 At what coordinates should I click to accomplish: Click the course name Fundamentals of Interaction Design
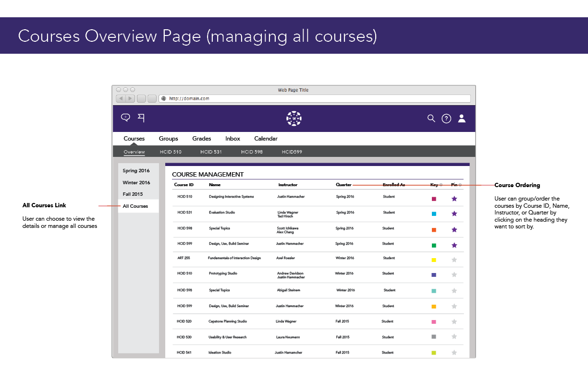pyautogui.click(x=234, y=258)
